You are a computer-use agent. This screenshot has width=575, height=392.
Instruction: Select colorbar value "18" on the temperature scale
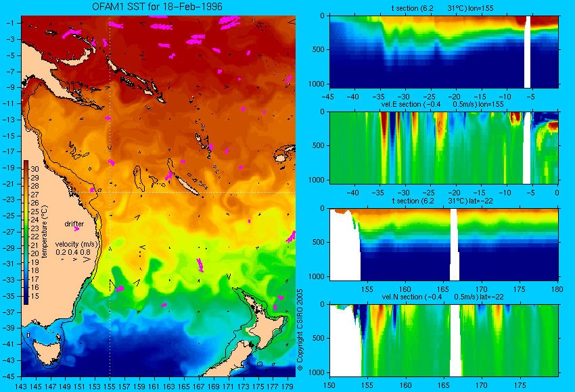click(x=34, y=270)
